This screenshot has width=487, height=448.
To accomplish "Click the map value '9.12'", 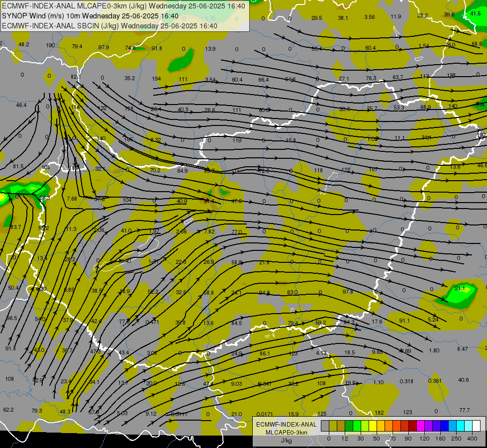I will [x=151, y=414].
